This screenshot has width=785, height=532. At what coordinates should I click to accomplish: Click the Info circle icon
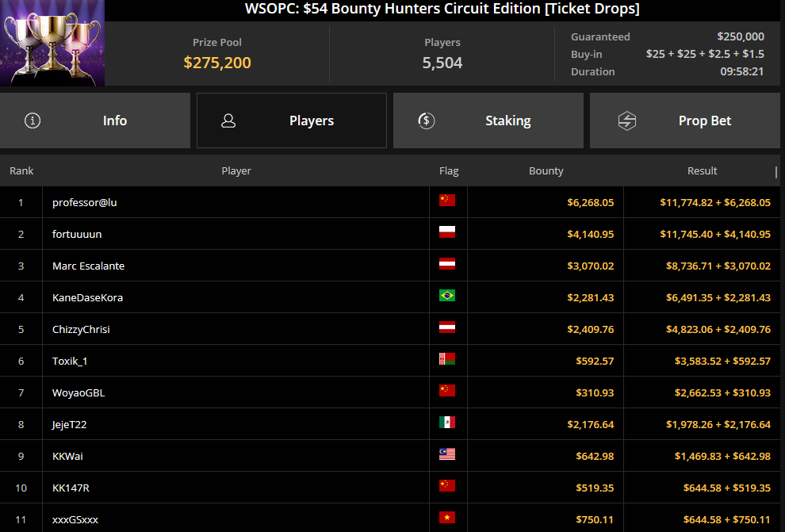point(33,121)
